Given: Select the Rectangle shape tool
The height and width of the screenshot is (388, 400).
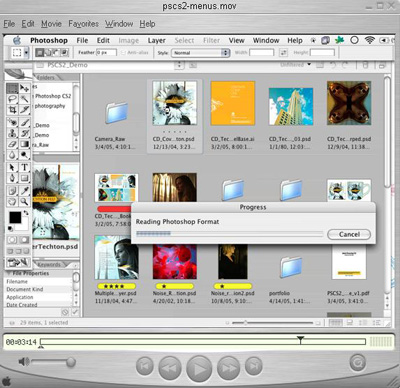Looking at the screenshot, I should (24, 178).
